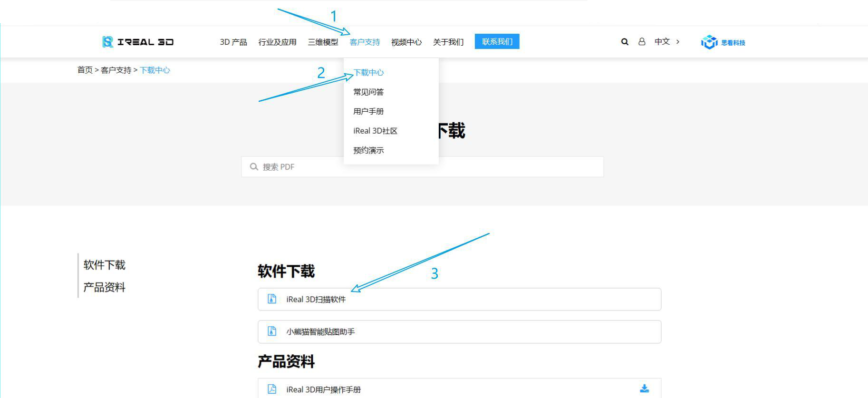Select iReal 3D社区 in the dropdown

375,131
